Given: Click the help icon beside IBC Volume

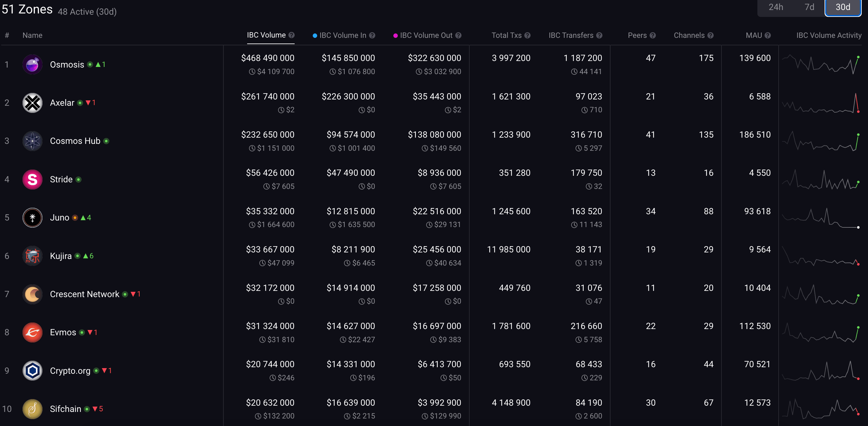Looking at the screenshot, I should point(292,35).
